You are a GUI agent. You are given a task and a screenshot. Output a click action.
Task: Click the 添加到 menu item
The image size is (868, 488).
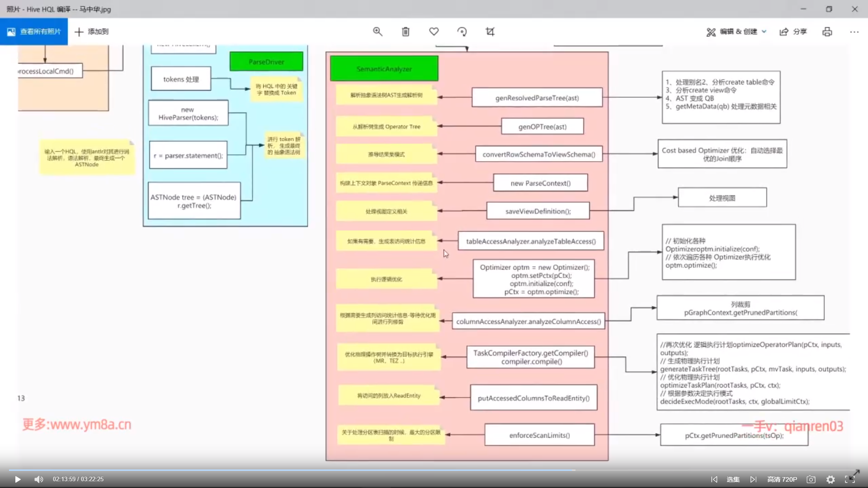click(92, 32)
